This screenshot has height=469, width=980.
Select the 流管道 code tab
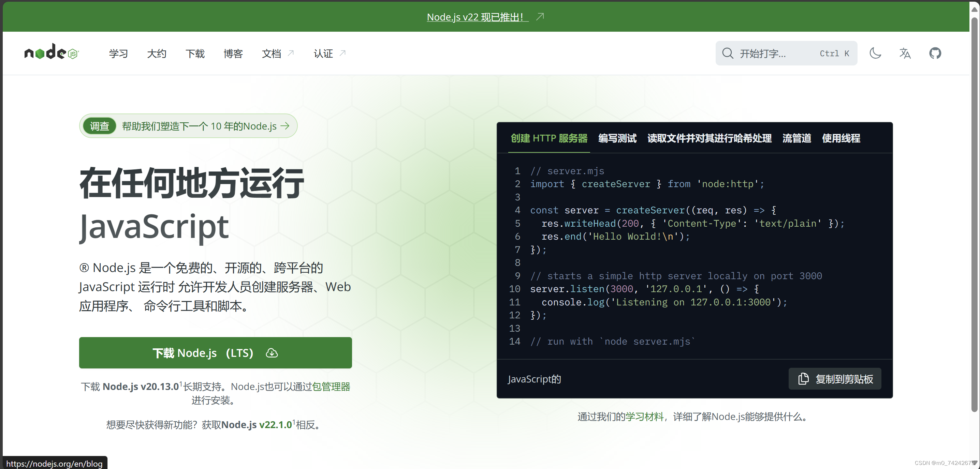point(796,138)
